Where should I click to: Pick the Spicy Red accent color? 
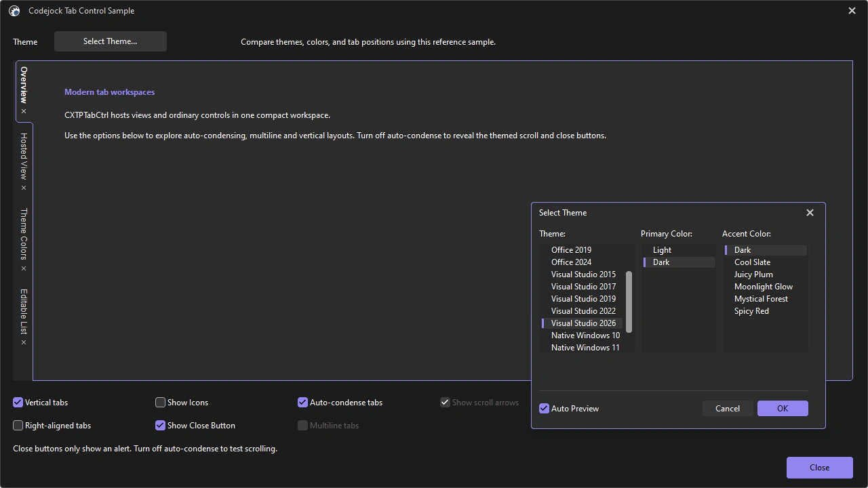pyautogui.click(x=766, y=311)
